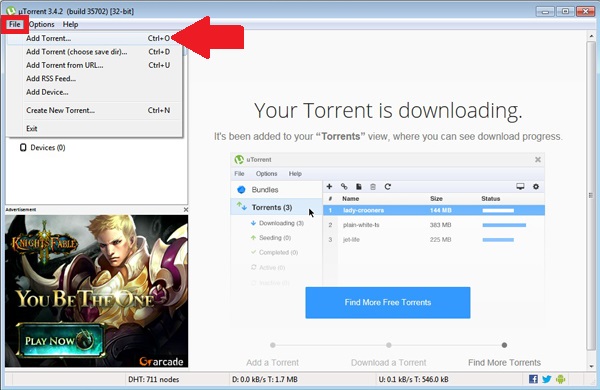
Task: Click the vertical scrollbar up arrow
Action: pos(590,36)
